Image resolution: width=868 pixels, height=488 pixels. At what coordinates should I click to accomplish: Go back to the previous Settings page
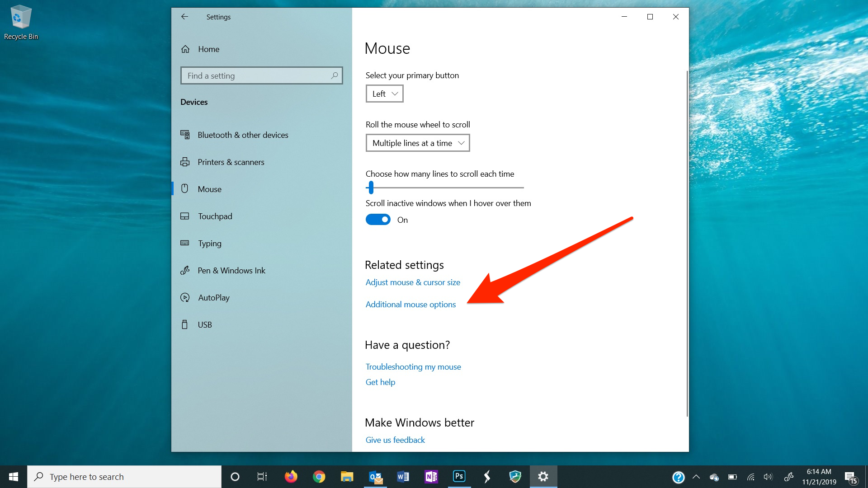pos(185,17)
